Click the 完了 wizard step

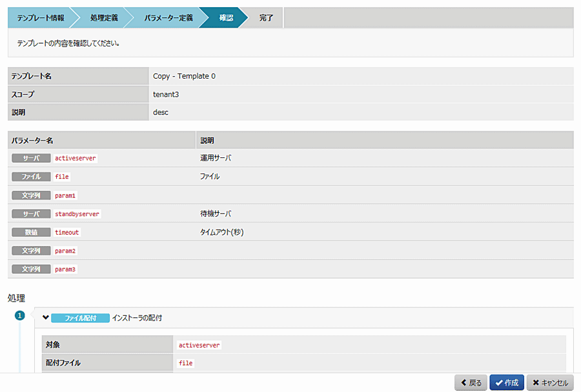(266, 18)
